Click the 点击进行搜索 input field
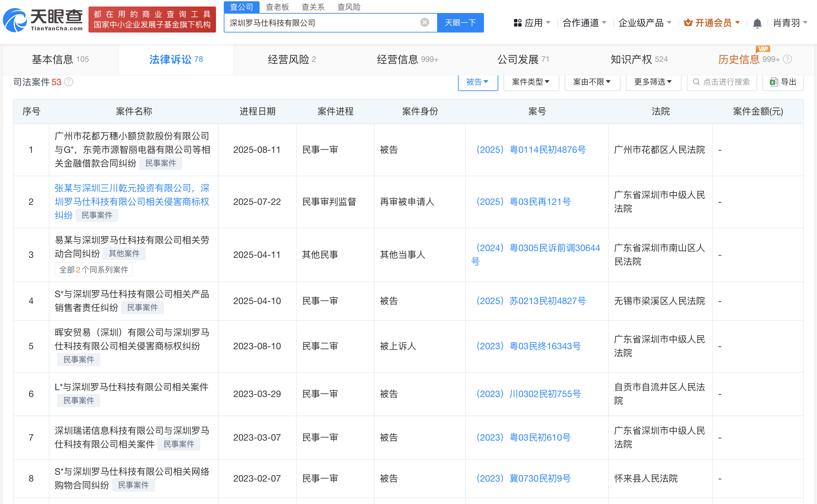The height and width of the screenshot is (504, 817). (722, 82)
